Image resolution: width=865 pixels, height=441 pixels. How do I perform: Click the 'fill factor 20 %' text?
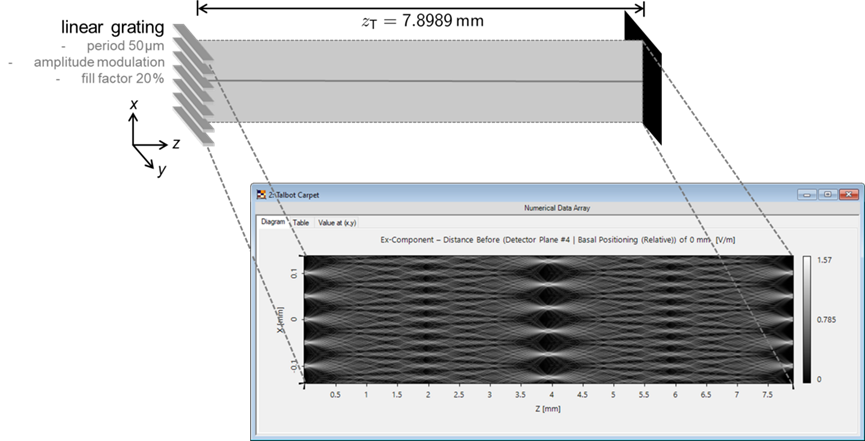(122, 78)
